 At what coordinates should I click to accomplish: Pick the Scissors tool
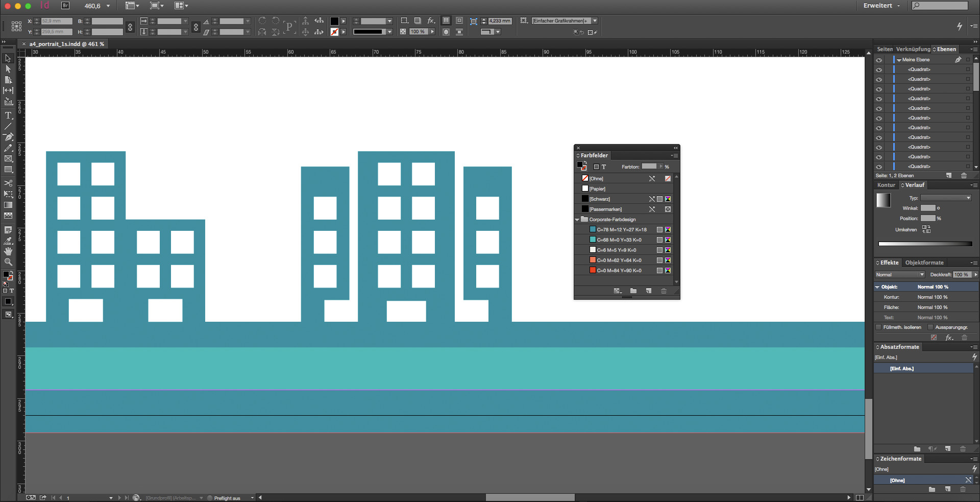(8, 183)
